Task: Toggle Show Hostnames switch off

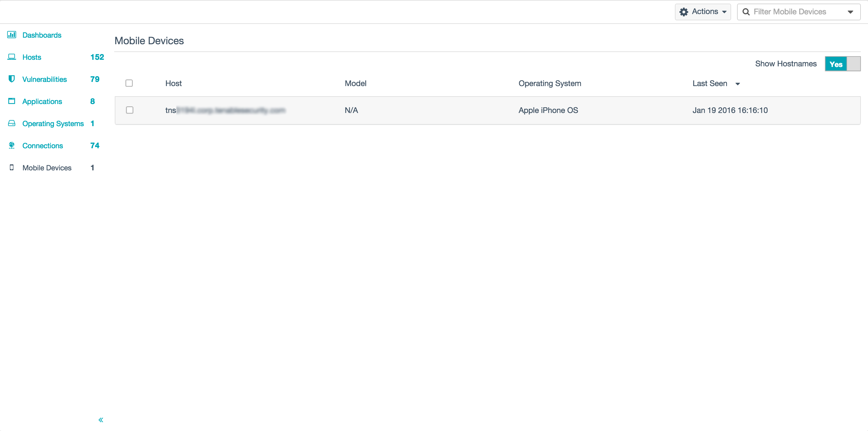Action: click(842, 64)
